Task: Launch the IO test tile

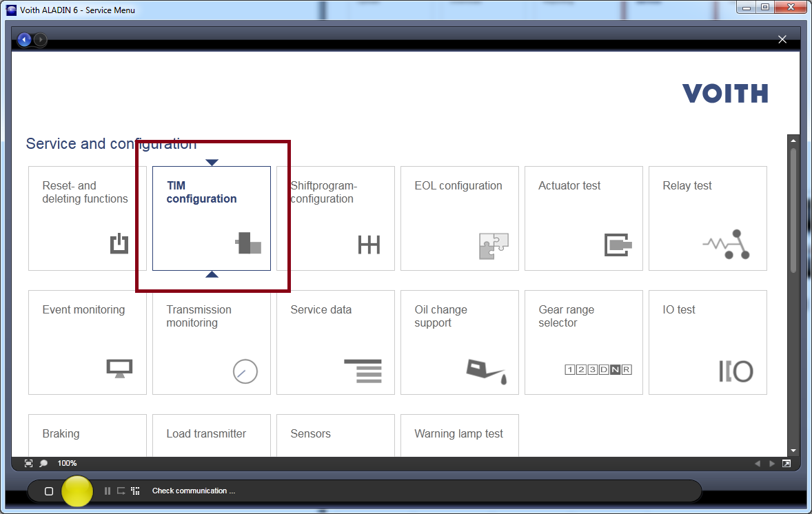Action: tap(707, 342)
